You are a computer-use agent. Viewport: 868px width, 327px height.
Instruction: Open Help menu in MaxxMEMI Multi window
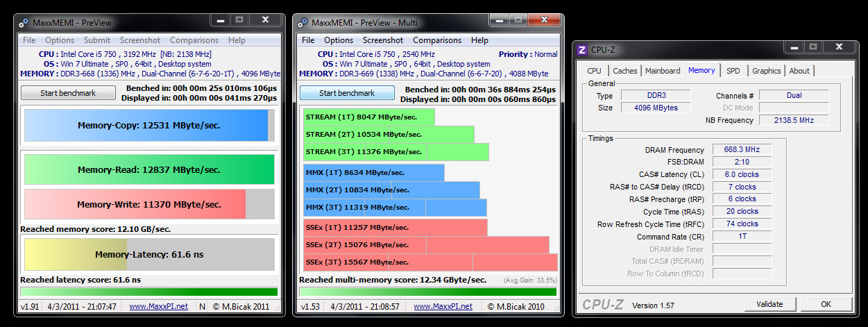click(479, 40)
